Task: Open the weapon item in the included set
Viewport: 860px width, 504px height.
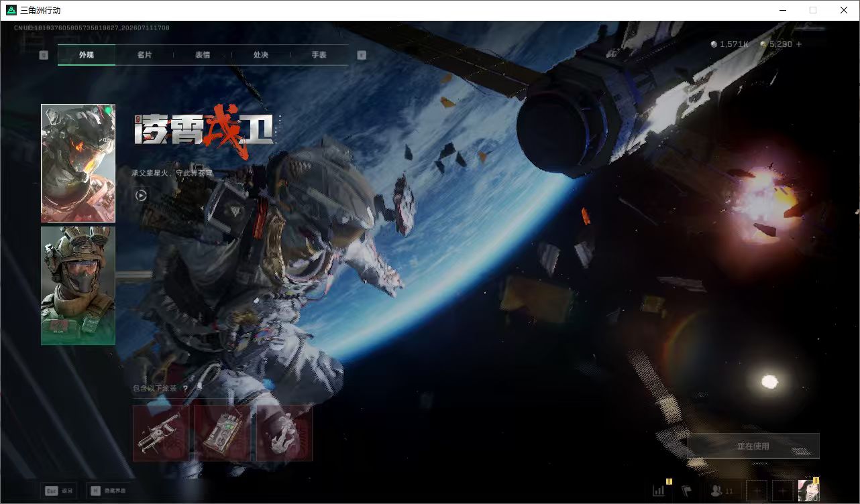Action: coord(161,433)
